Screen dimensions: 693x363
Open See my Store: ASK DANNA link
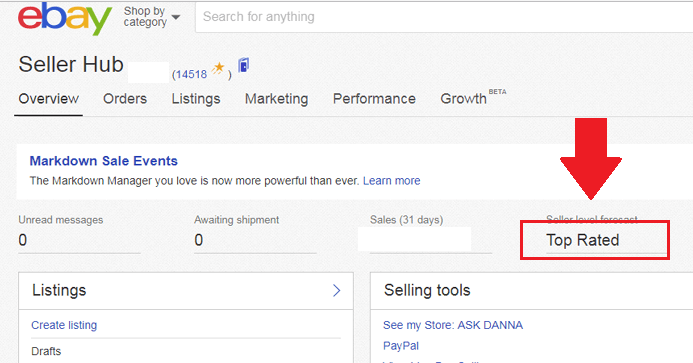click(453, 325)
